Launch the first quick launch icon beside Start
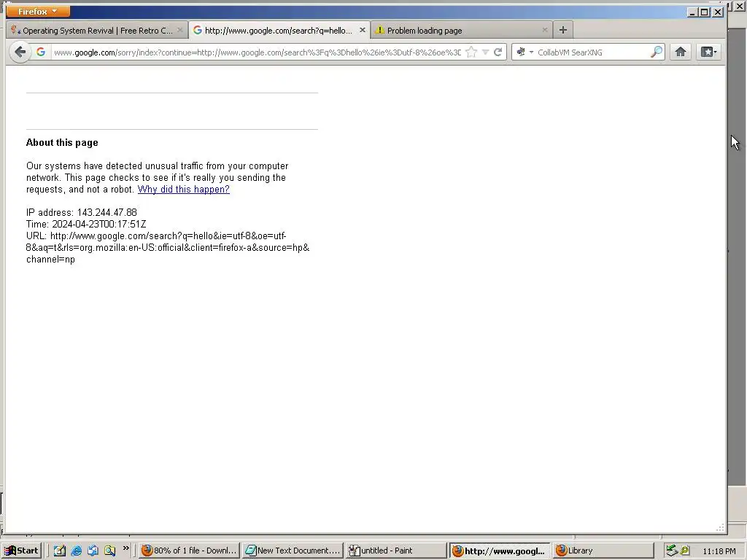The height and width of the screenshot is (560, 747). point(60,551)
